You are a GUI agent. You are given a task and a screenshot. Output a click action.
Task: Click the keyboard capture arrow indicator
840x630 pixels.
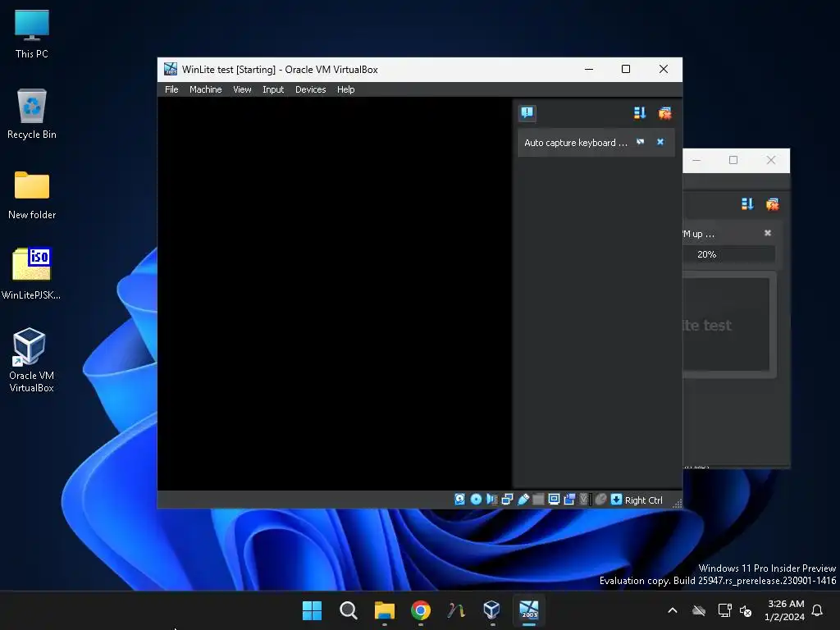[616, 500]
